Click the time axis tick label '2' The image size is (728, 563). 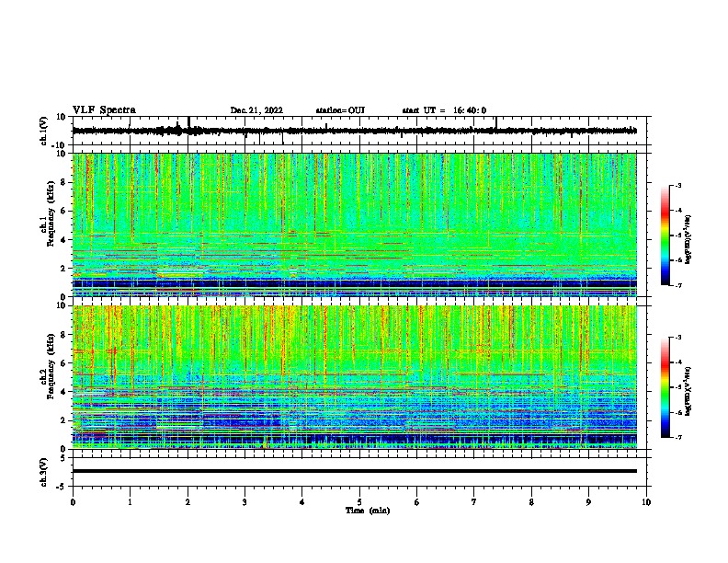click(x=188, y=502)
